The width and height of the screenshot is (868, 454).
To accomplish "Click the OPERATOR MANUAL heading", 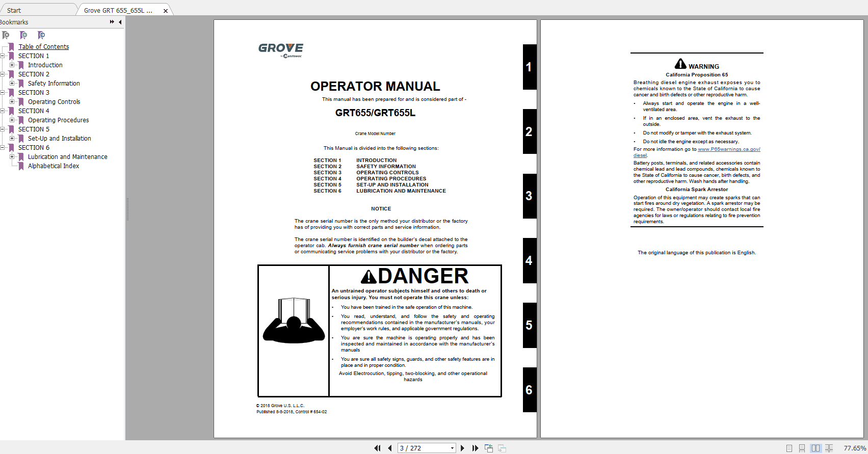I will coord(375,86).
